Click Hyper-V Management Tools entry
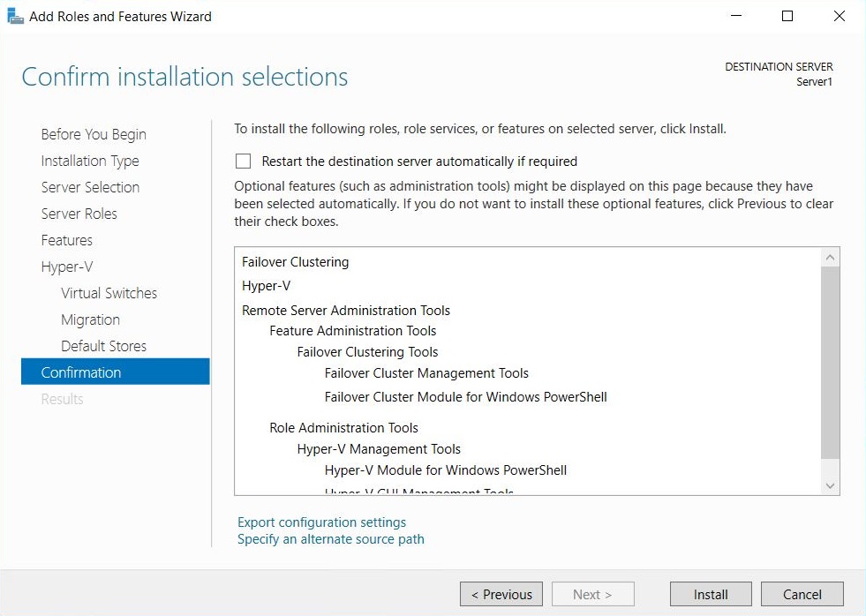Screen dimensions: 866x616 click(x=379, y=448)
